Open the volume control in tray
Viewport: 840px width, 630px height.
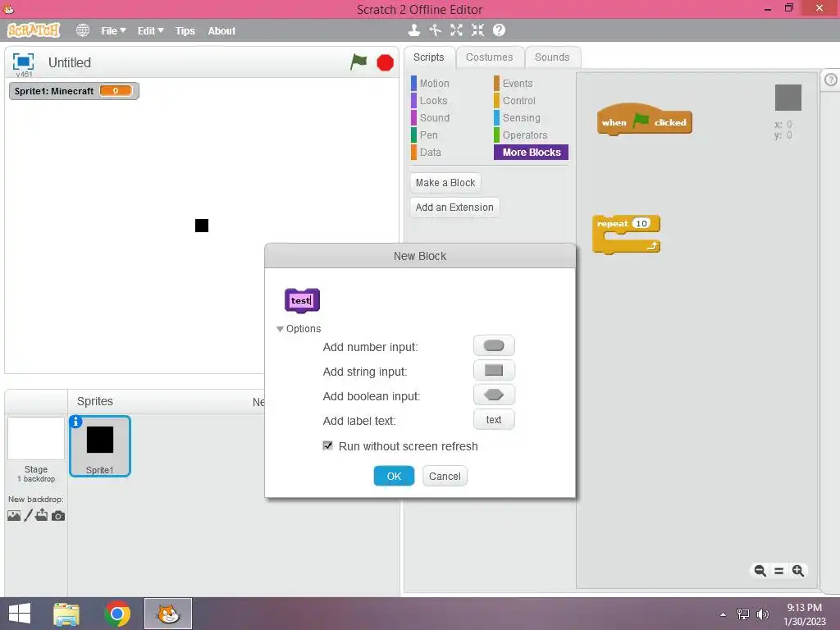[x=762, y=614]
